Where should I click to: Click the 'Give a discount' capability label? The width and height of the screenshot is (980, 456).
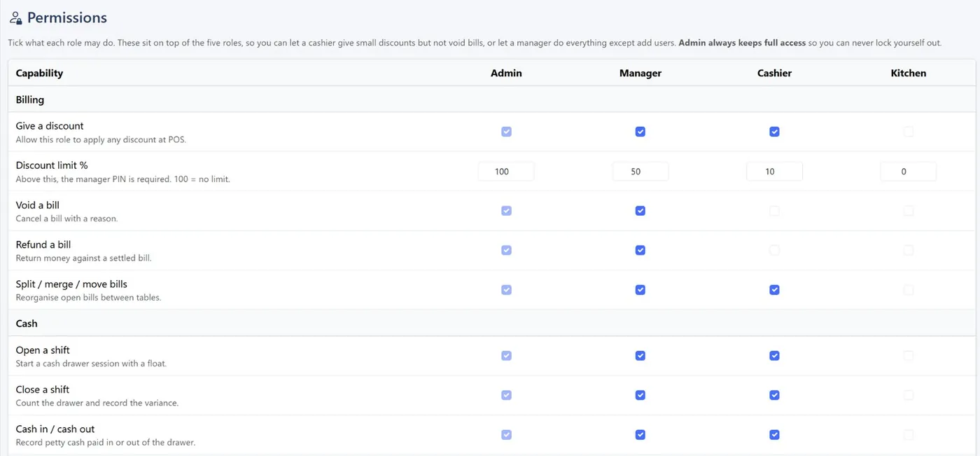pos(50,126)
